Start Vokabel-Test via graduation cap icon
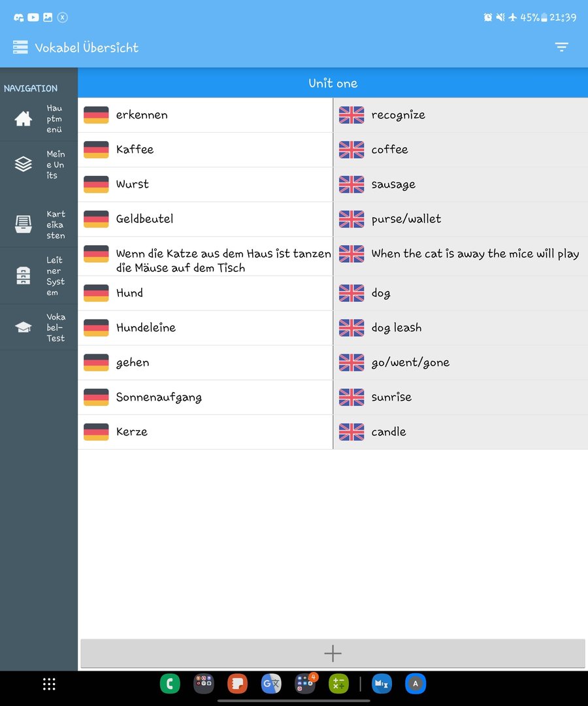 click(24, 328)
